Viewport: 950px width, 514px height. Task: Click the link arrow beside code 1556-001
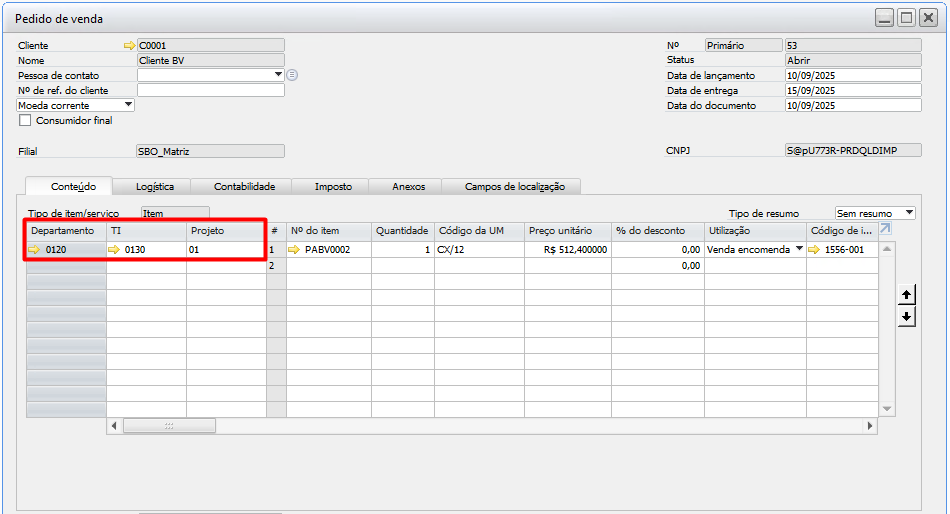(x=815, y=250)
